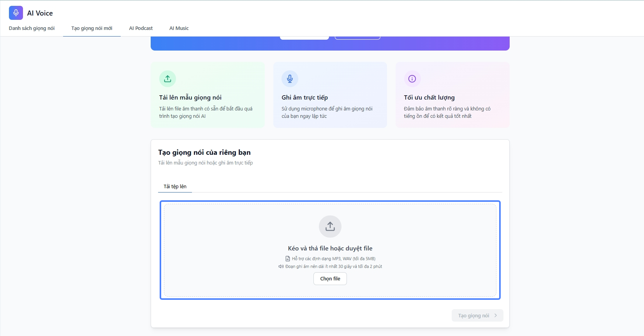Click the Tải lên mẫu giọng nói card title
644x336 pixels.
click(190, 98)
